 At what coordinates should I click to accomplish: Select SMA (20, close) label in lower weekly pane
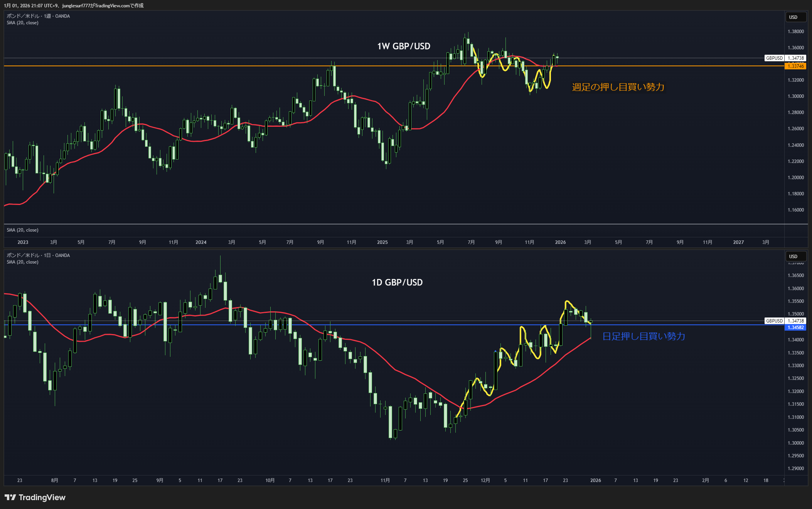[x=22, y=230]
